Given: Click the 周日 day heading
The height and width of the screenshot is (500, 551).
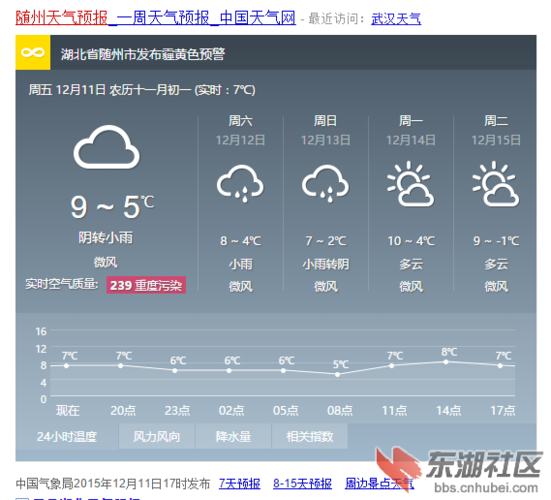Looking at the screenshot, I should pos(325,121).
